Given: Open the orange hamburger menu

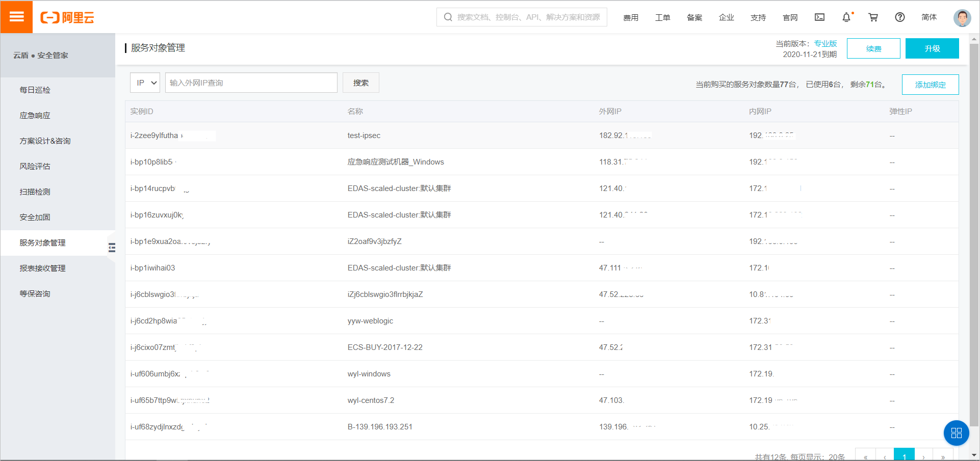Looking at the screenshot, I should tap(17, 17).
